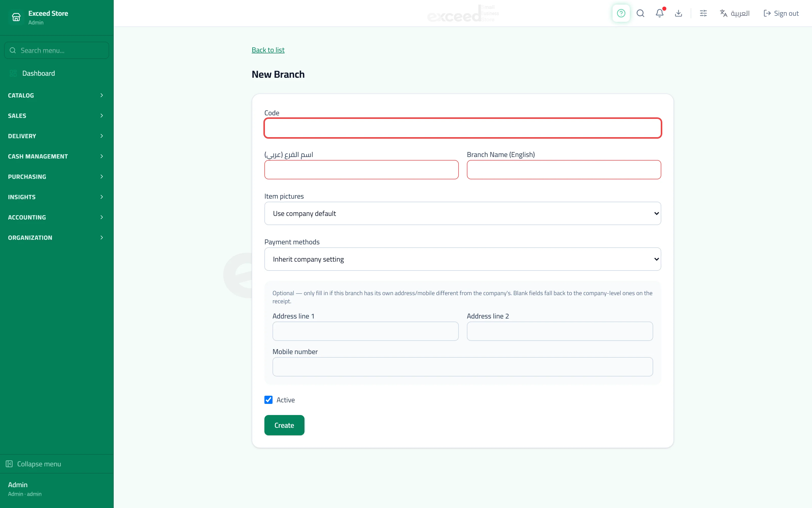Expand the ACCOUNTING section
The width and height of the screenshot is (812, 508).
[x=56, y=217]
